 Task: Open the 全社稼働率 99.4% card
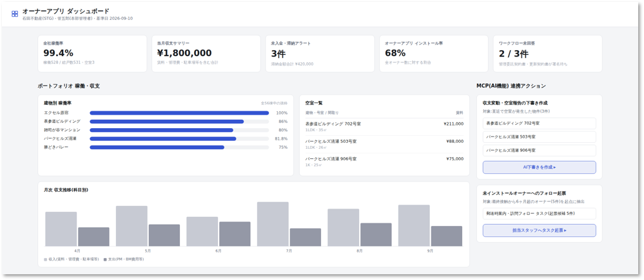click(x=92, y=53)
